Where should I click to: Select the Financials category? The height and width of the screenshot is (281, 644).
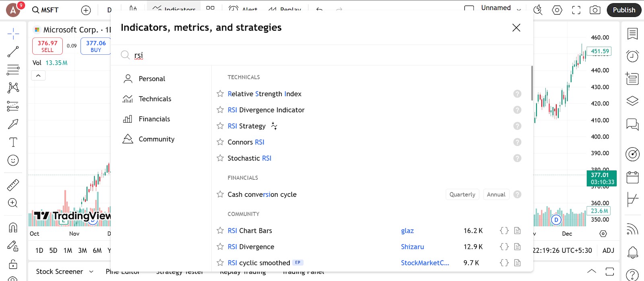pyautogui.click(x=147, y=119)
